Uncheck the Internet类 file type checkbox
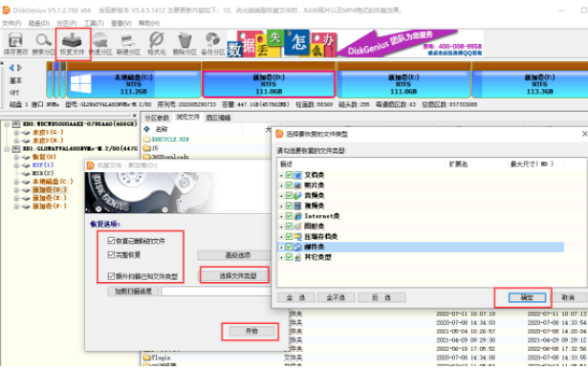Screen dimensions: 588x370 289,216
